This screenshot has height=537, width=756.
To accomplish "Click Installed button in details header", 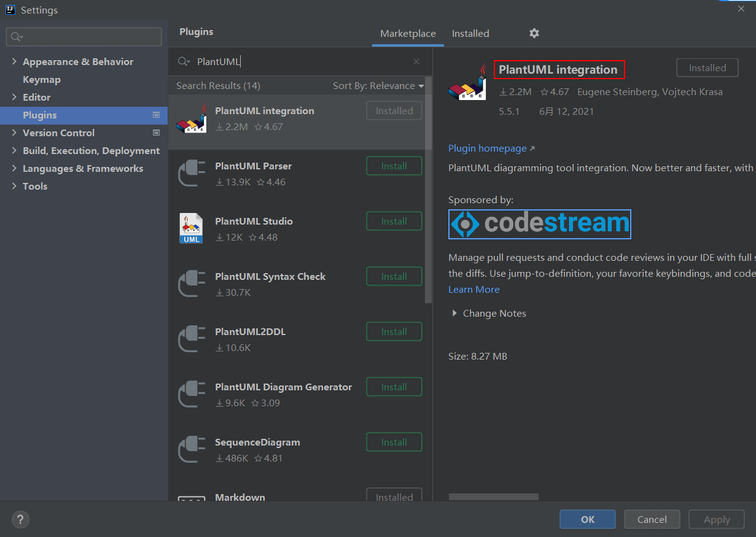I will pyautogui.click(x=707, y=68).
